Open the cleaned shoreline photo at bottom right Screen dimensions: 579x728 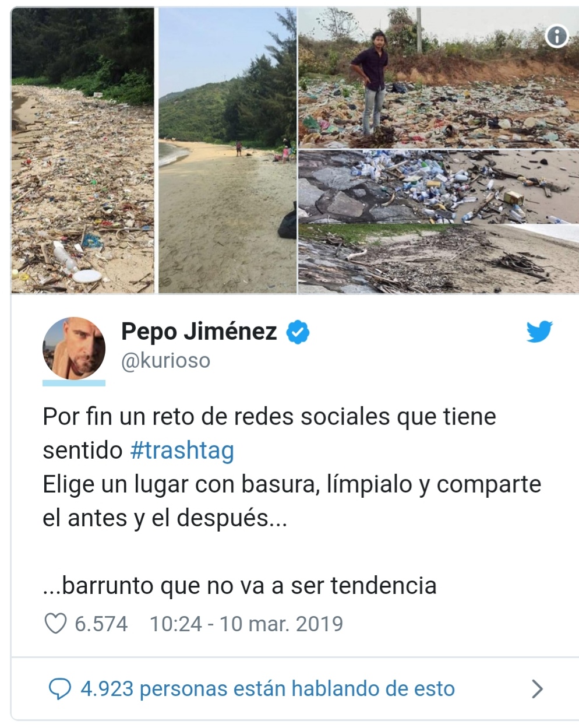439,258
